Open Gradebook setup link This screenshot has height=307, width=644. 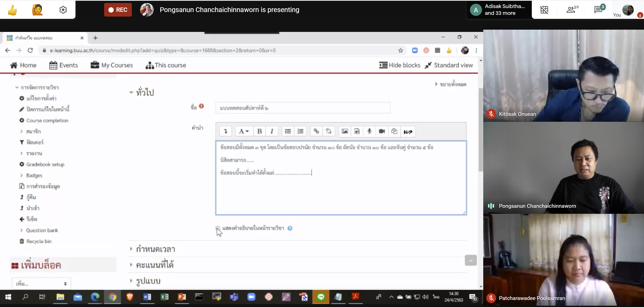click(x=45, y=164)
